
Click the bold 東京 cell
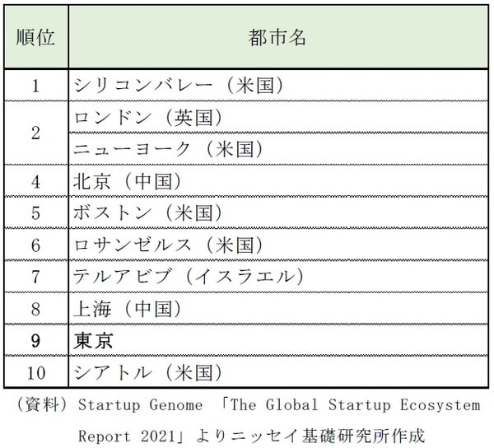point(94,340)
